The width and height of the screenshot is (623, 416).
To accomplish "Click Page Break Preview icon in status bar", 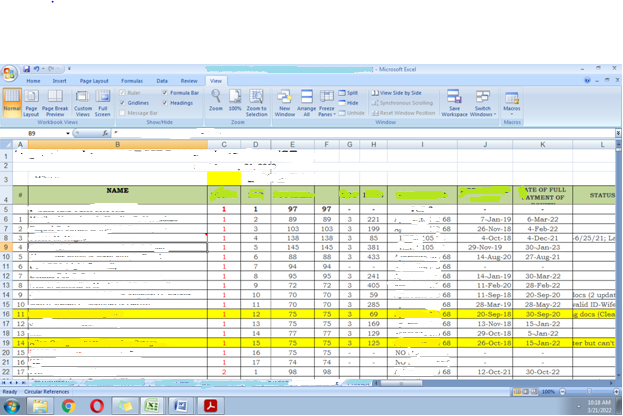I will (534, 392).
